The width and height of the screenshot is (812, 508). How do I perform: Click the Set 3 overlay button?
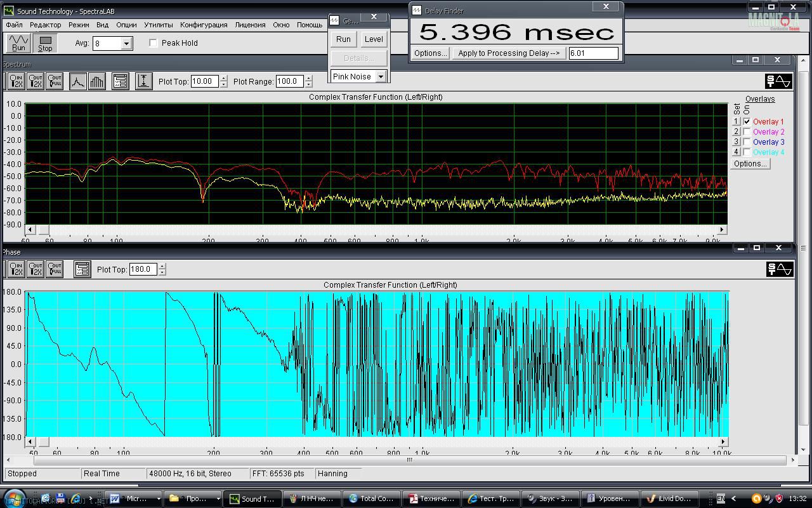coord(737,142)
